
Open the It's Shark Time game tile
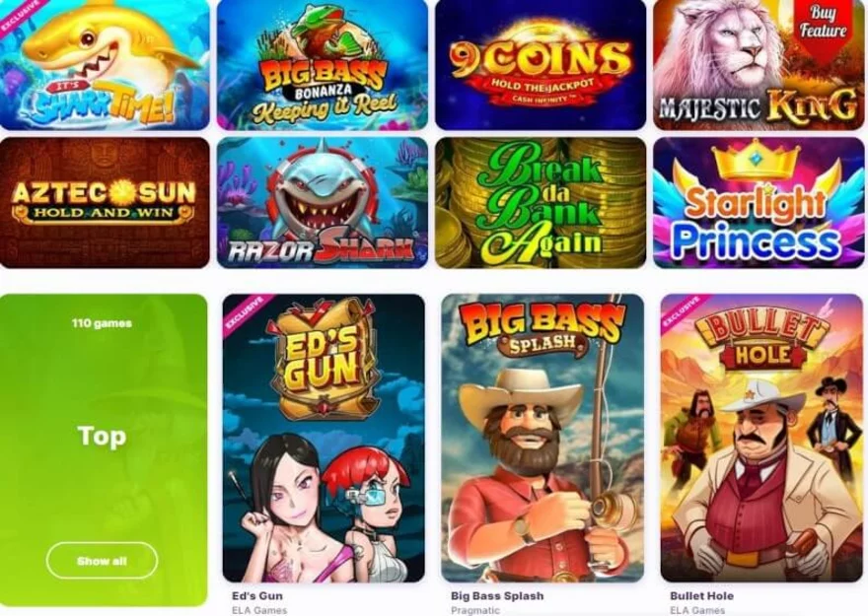[x=105, y=65]
